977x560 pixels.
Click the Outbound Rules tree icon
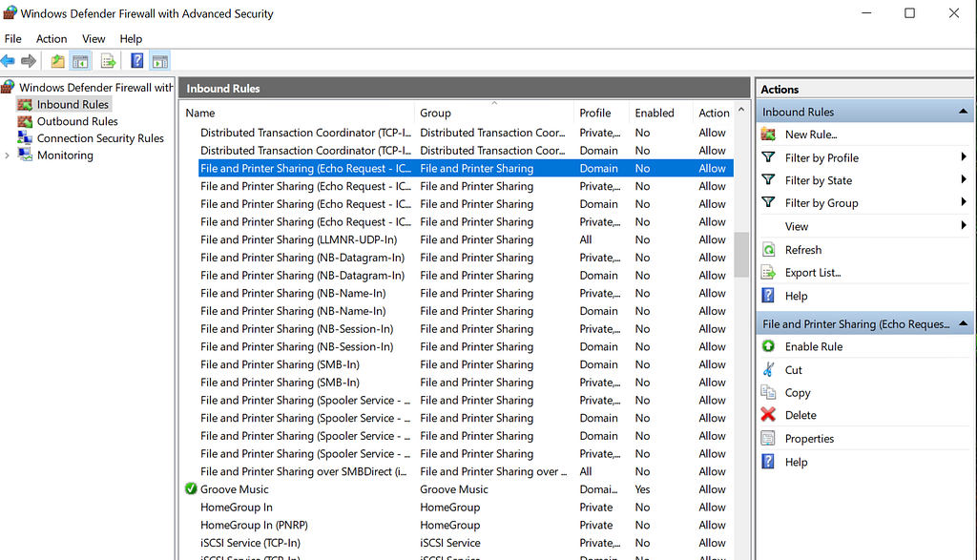(x=25, y=121)
